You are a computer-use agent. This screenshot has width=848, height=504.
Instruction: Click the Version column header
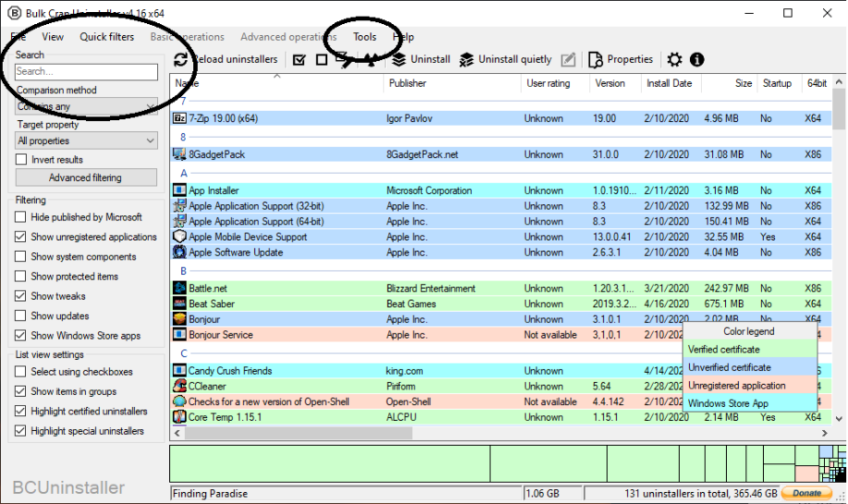tap(615, 83)
